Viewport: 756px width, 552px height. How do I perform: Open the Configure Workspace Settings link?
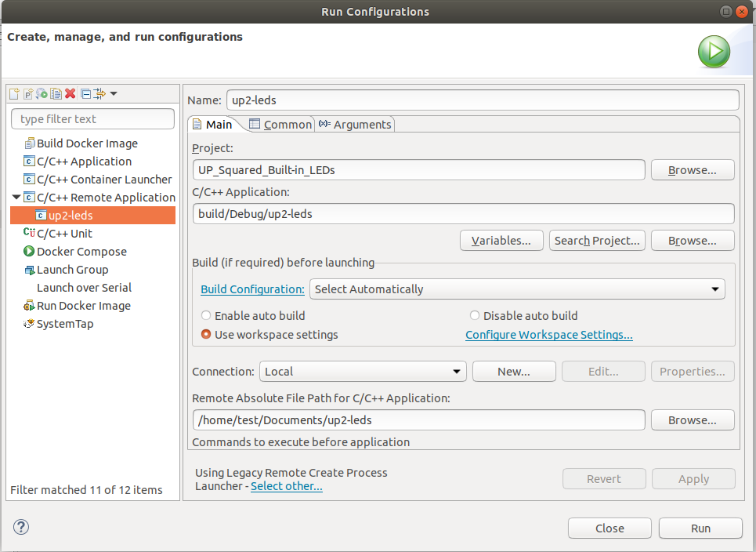(548, 335)
